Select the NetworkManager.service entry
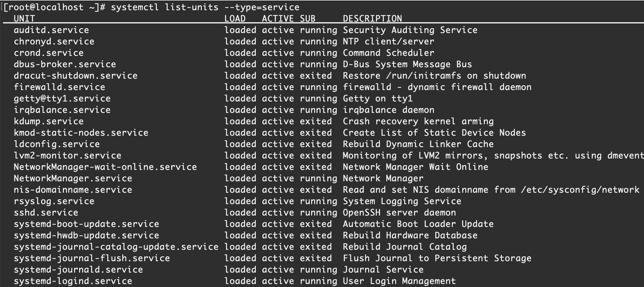Viewport: 644px width, 287px height. coord(73,178)
